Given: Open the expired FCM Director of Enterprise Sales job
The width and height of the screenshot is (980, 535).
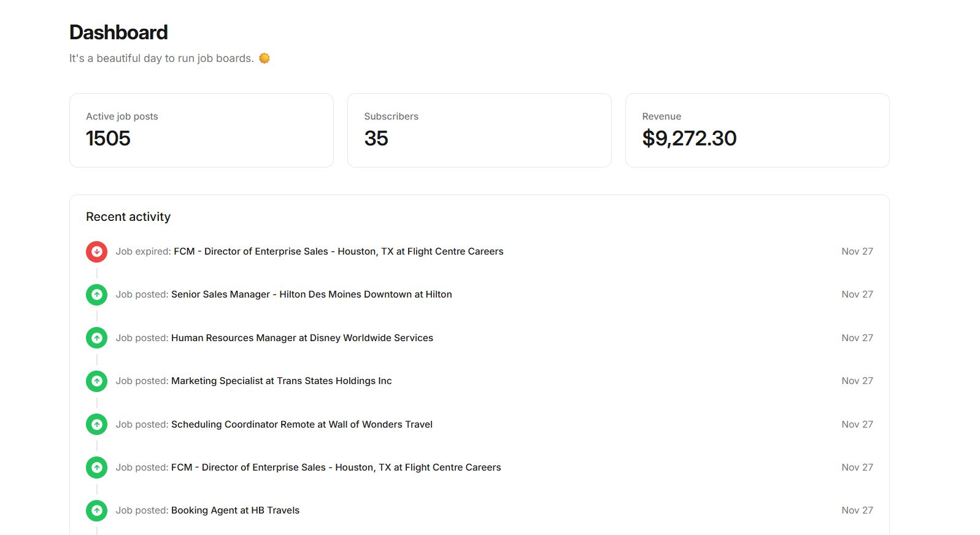Looking at the screenshot, I should coord(338,252).
